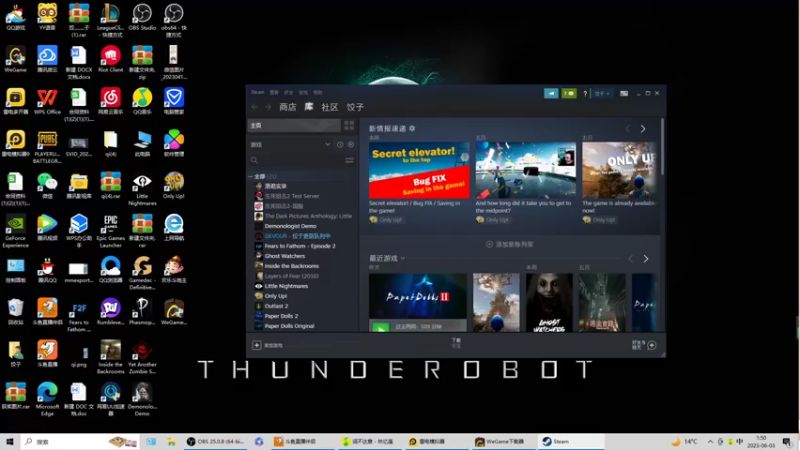The height and width of the screenshot is (450, 800).
Task: Click Add a Game in Steam
Action: [268, 345]
